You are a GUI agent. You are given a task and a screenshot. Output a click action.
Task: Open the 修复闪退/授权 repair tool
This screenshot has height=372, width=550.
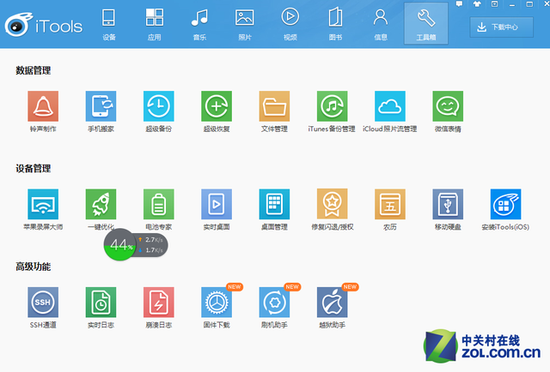[332, 204]
